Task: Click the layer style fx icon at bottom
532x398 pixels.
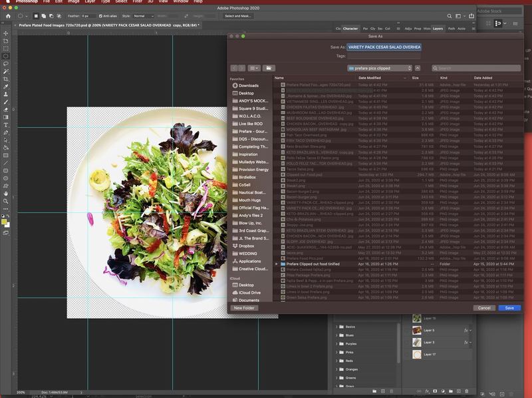Action: [427, 391]
